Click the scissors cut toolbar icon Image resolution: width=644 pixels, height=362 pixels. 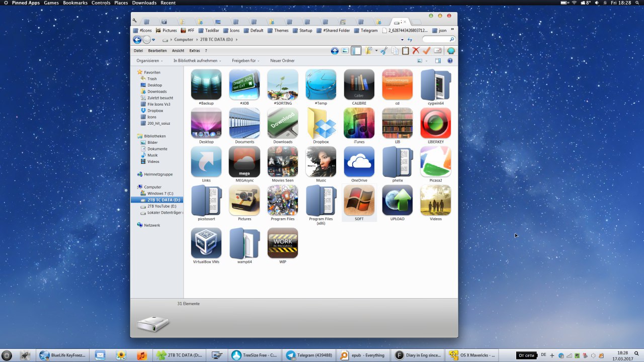(x=384, y=51)
